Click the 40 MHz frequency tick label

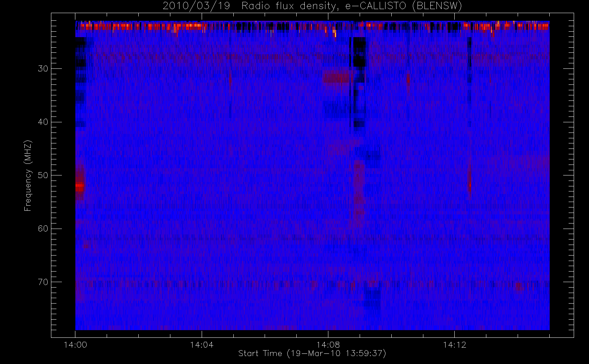pyautogui.click(x=43, y=122)
